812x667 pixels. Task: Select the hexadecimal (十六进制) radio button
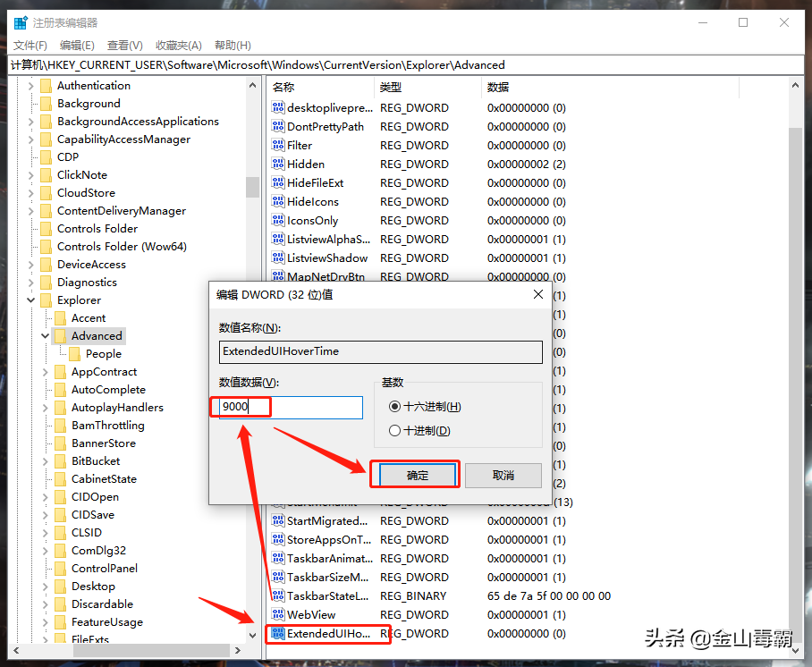point(394,407)
